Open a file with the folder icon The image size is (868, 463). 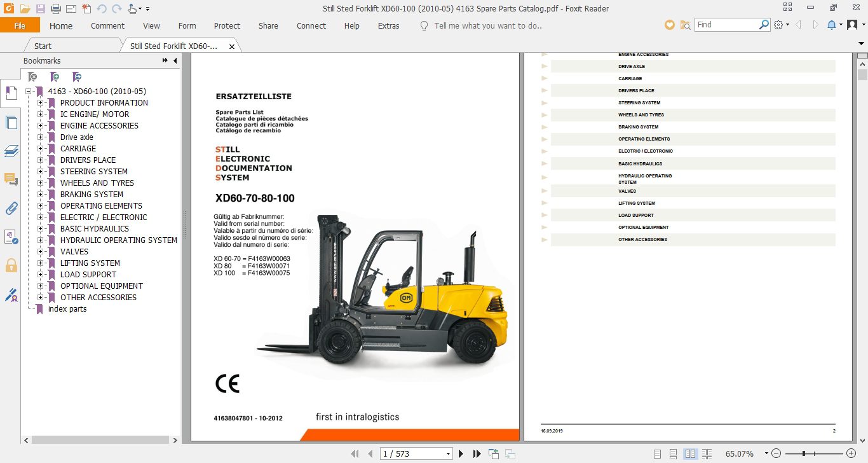(25, 9)
